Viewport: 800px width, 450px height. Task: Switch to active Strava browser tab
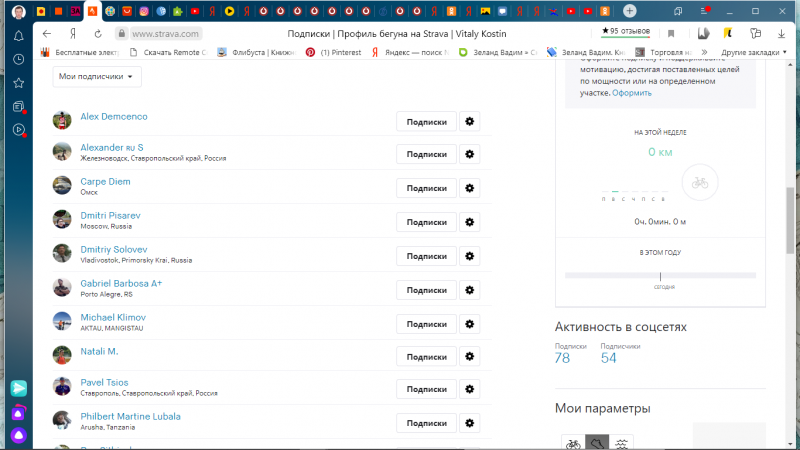coord(92,11)
